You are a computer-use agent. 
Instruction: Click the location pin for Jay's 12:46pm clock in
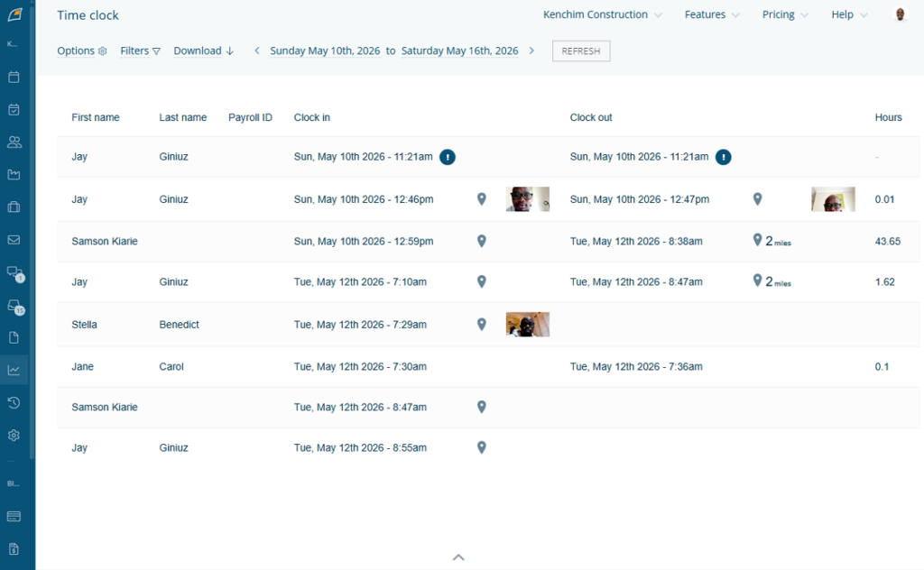coord(482,199)
